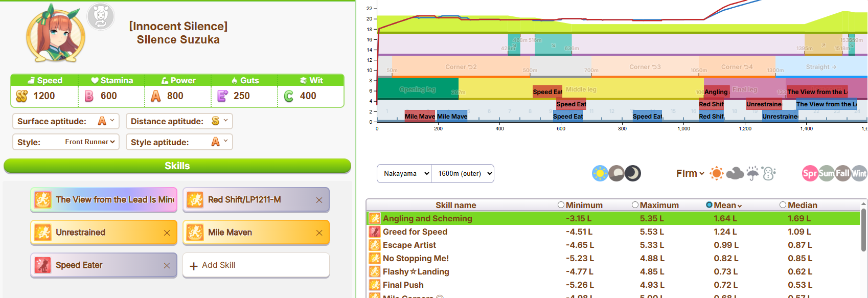Click the Red Shift skill icon
Viewport: 868px width, 298px height.
(x=195, y=200)
